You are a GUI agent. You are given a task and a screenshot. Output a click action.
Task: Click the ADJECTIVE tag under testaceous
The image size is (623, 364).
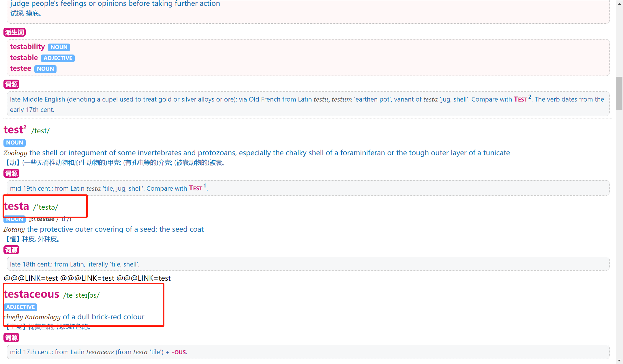coord(20,307)
